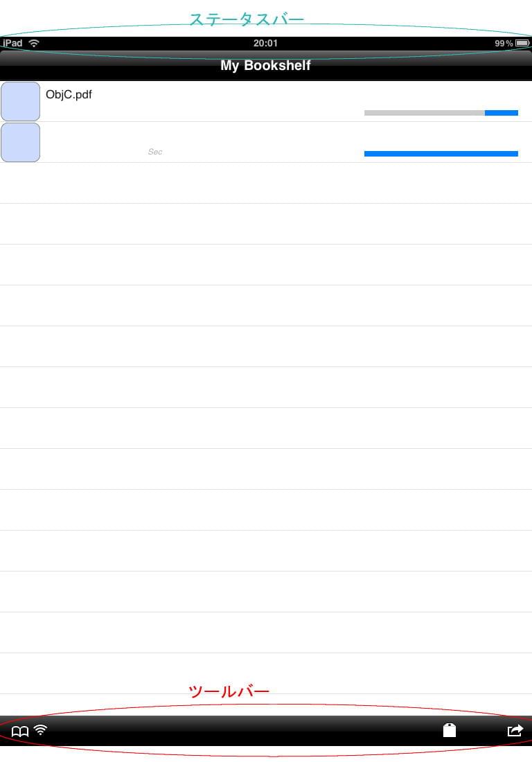This screenshot has height=762, width=532.
Task: Tap the battery icon in status bar
Action: pyautogui.click(x=522, y=43)
